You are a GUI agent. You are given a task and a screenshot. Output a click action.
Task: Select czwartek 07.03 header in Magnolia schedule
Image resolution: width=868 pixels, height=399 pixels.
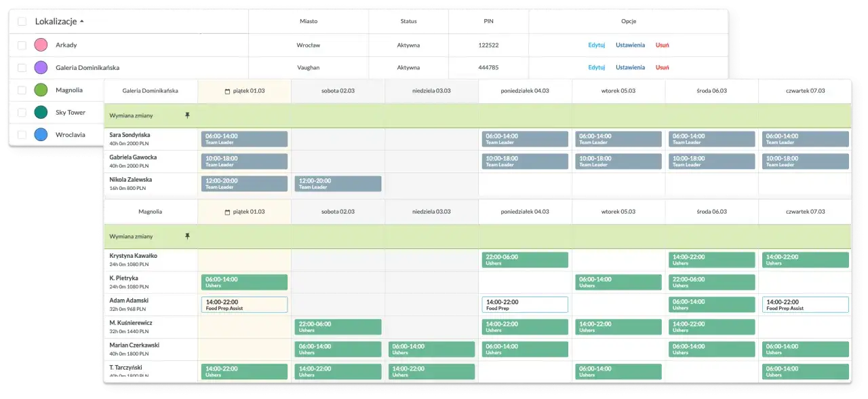[x=805, y=212]
